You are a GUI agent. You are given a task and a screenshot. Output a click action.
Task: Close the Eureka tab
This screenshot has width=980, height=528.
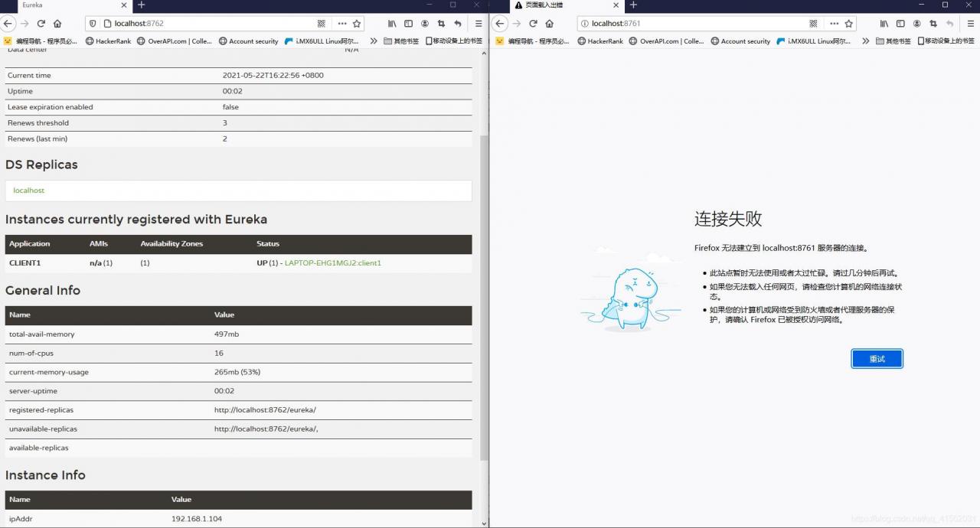(124, 5)
